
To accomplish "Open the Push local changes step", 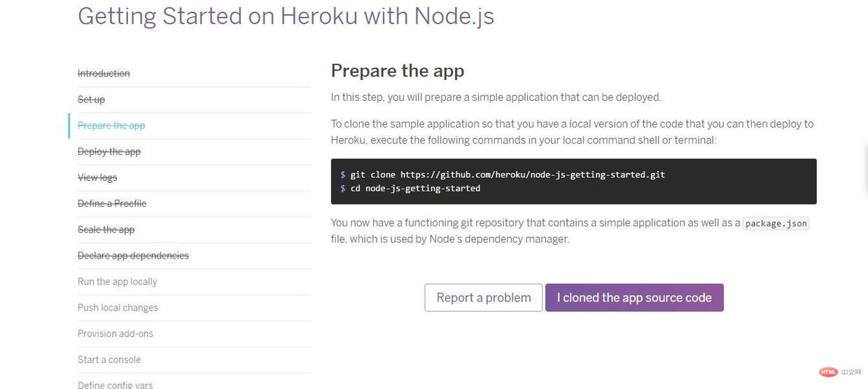I will tap(118, 307).
